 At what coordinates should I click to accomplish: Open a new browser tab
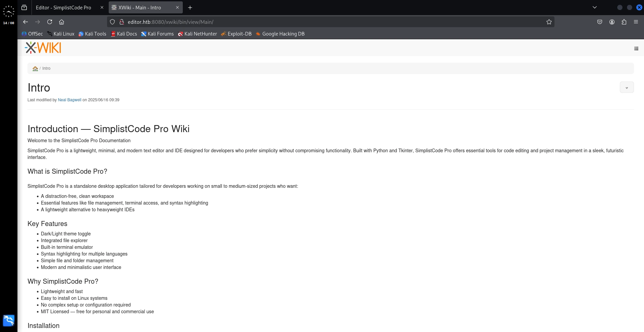coord(190,7)
